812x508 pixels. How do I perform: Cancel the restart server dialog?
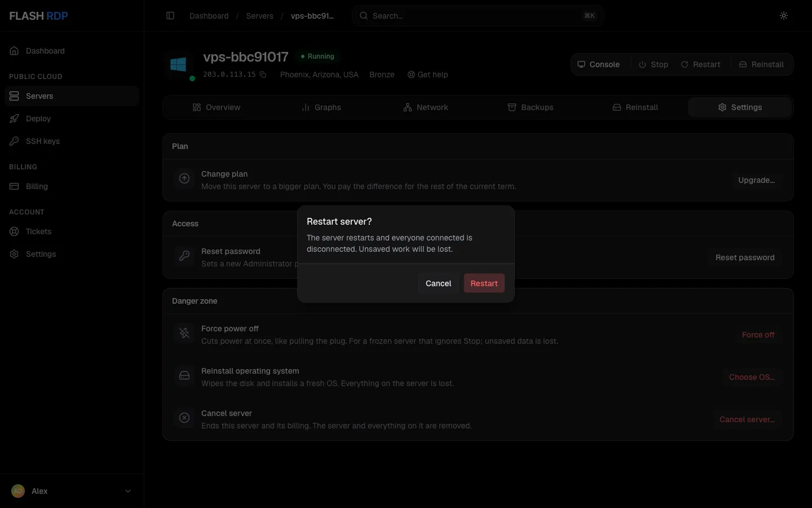[x=438, y=283]
